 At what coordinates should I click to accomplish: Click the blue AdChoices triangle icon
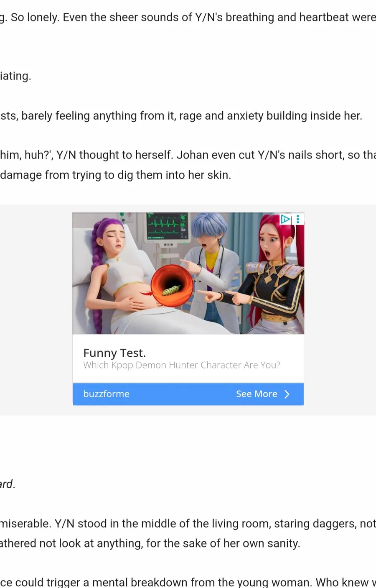pos(285,219)
